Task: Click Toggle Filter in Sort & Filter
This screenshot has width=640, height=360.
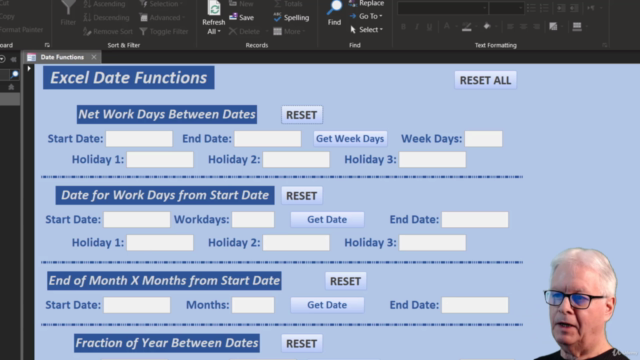Action: click(x=164, y=31)
